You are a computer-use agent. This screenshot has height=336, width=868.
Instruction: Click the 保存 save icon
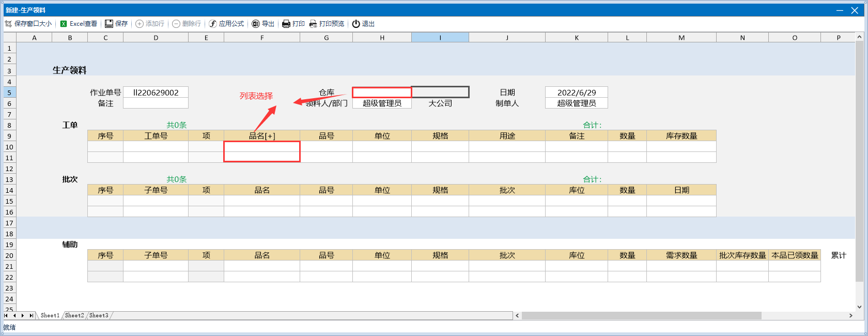109,24
